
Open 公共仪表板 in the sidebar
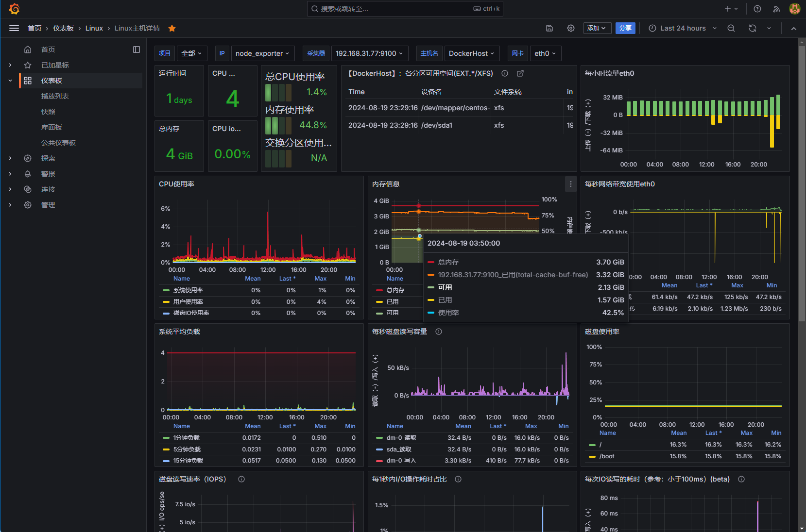[58, 143]
